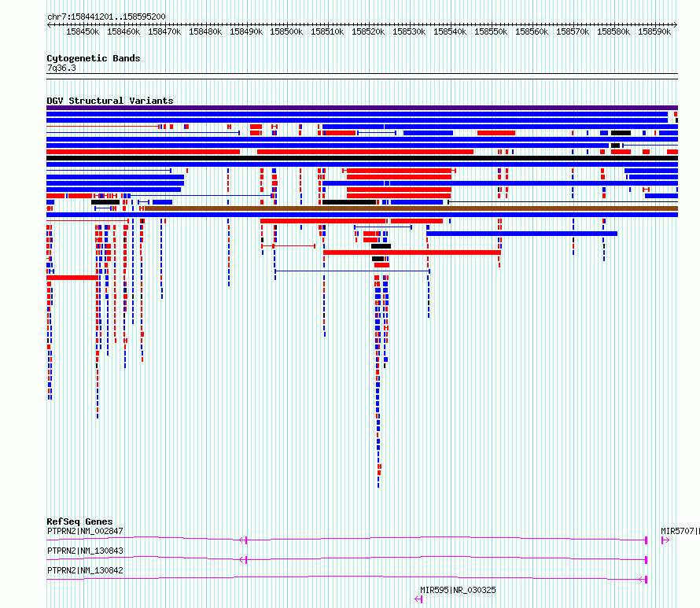Image resolution: width=700 pixels, height=608 pixels.
Task: Select the 158520k scale position
Action: [x=368, y=31]
